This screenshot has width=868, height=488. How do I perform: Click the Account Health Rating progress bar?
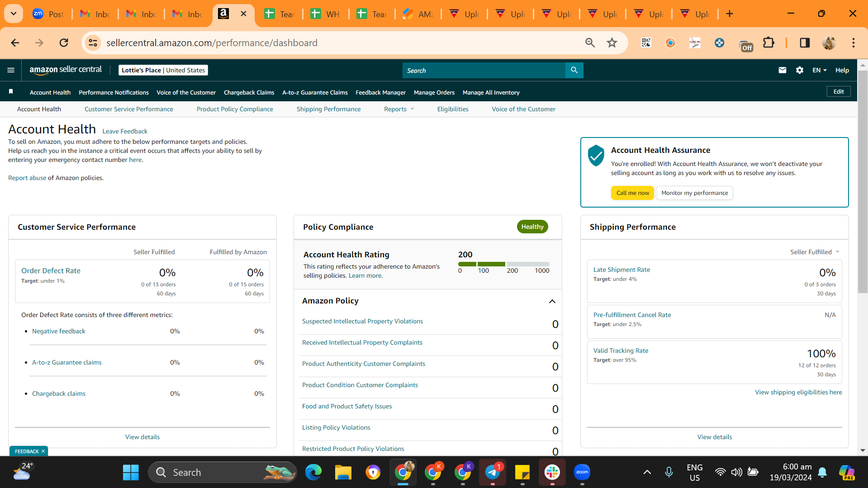point(503,264)
